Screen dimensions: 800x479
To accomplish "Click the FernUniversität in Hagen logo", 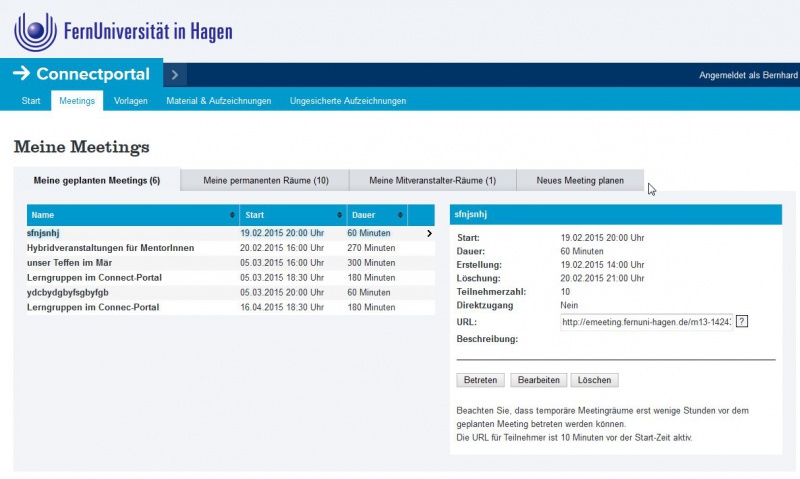I will tap(123, 32).
